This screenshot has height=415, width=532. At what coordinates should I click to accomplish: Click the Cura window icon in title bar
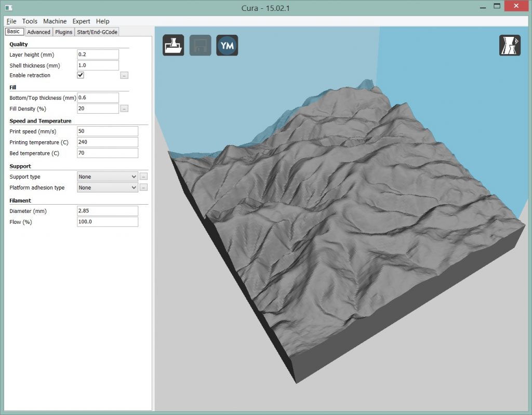coord(9,7)
